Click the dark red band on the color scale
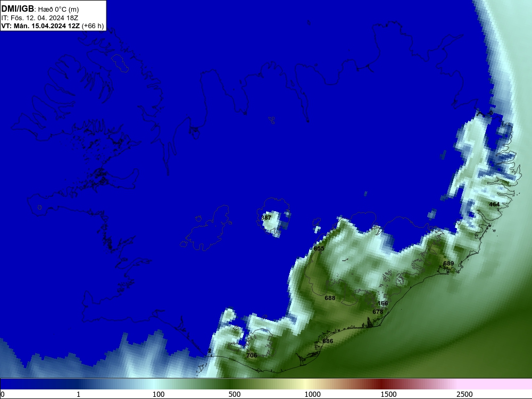Image resolution: width=532 pixels, height=399 pixels. click(381, 384)
